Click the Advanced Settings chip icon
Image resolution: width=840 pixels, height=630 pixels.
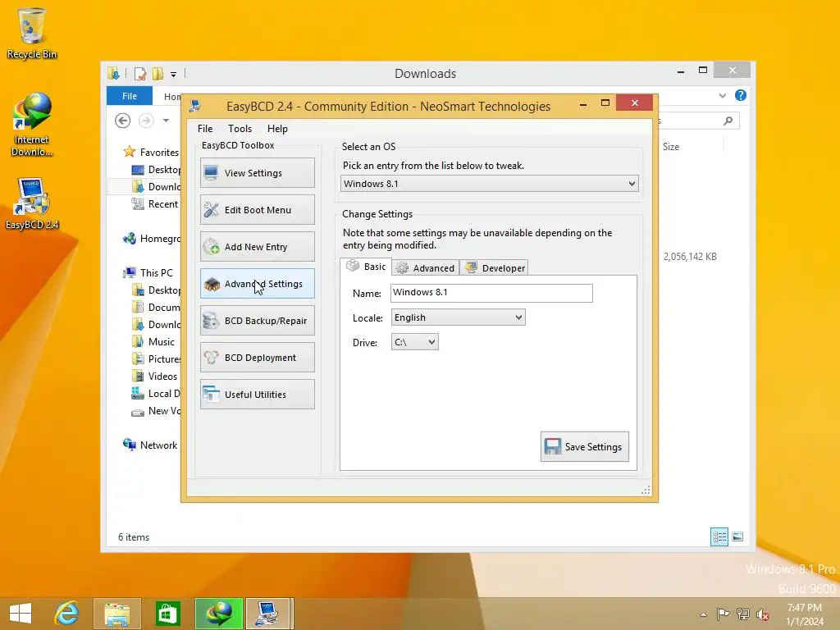click(212, 284)
